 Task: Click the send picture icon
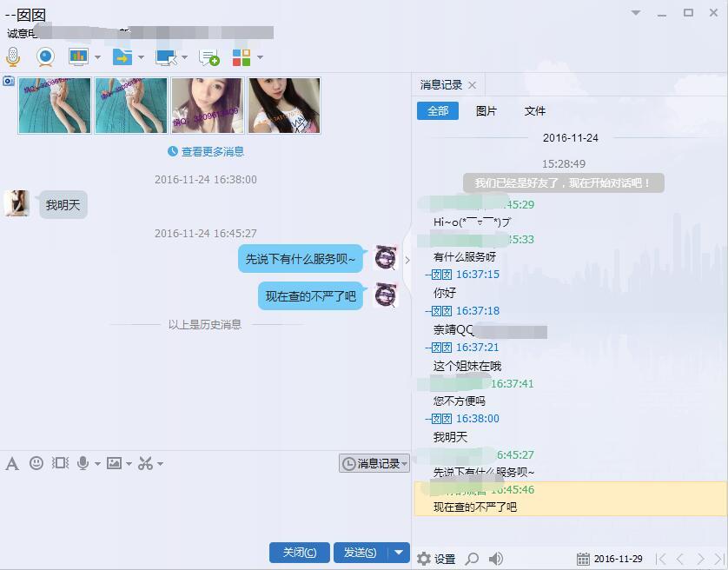[114, 463]
